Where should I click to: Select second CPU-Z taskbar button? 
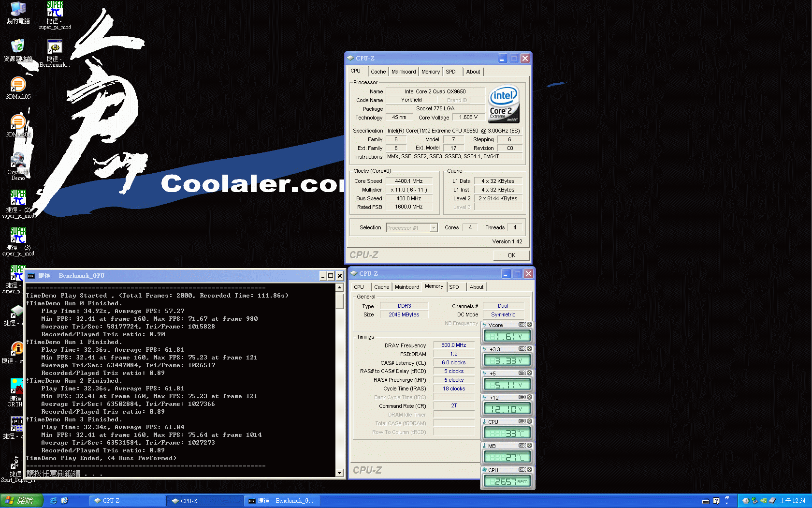pyautogui.click(x=205, y=501)
